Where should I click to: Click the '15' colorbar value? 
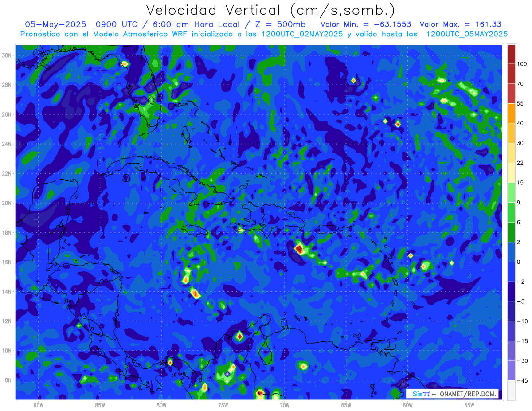tap(520, 183)
